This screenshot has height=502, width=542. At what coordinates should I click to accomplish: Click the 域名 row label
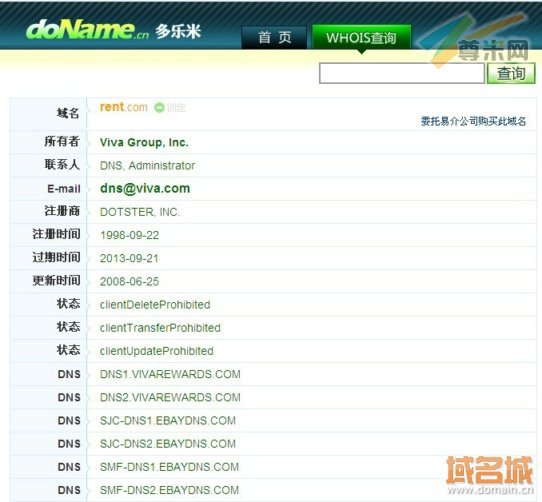68,113
